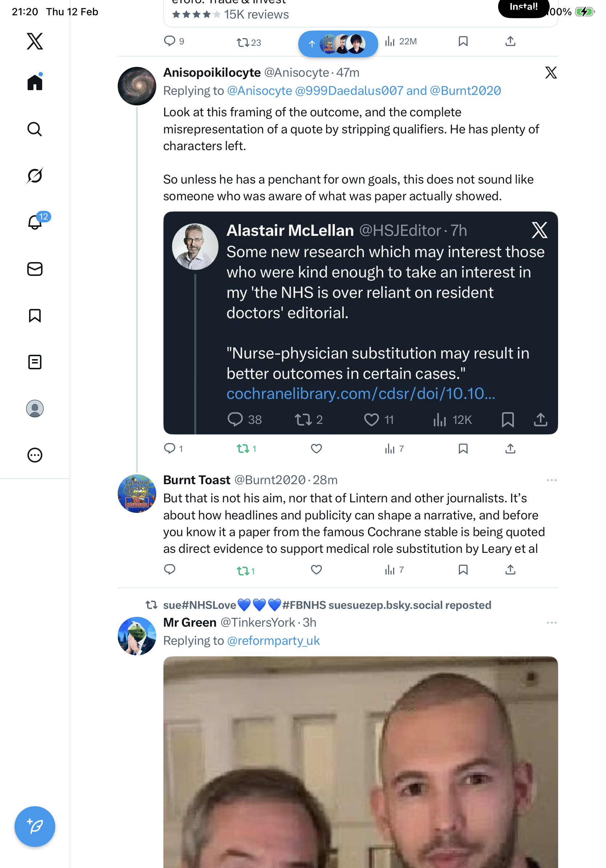
Task: Open the search magnifier in sidebar
Action: tap(35, 129)
